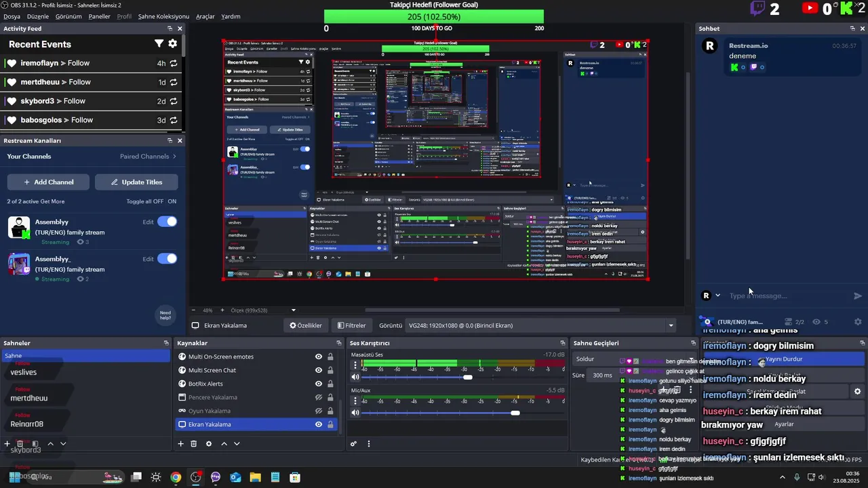Expand Paired Channels chevron

click(174, 157)
